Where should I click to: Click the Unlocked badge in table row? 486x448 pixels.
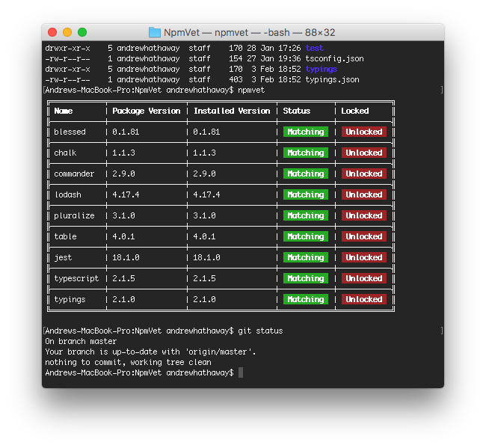pyautogui.click(x=364, y=236)
